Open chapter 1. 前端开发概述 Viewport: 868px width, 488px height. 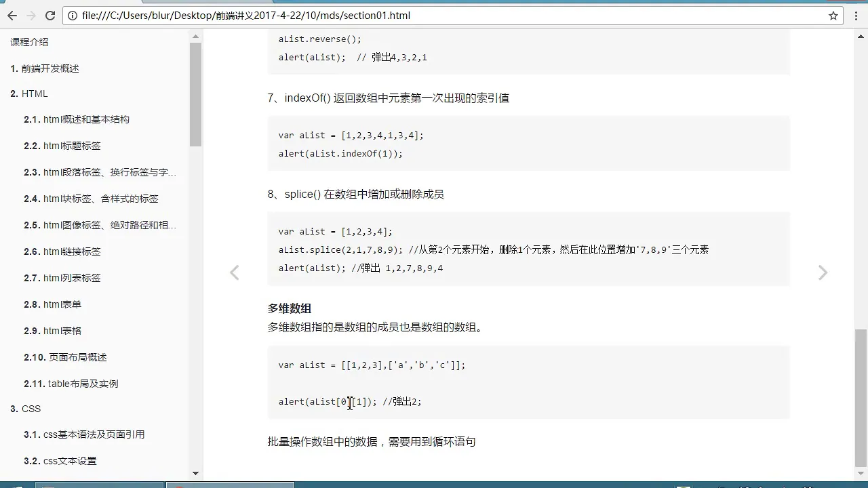(45, 68)
